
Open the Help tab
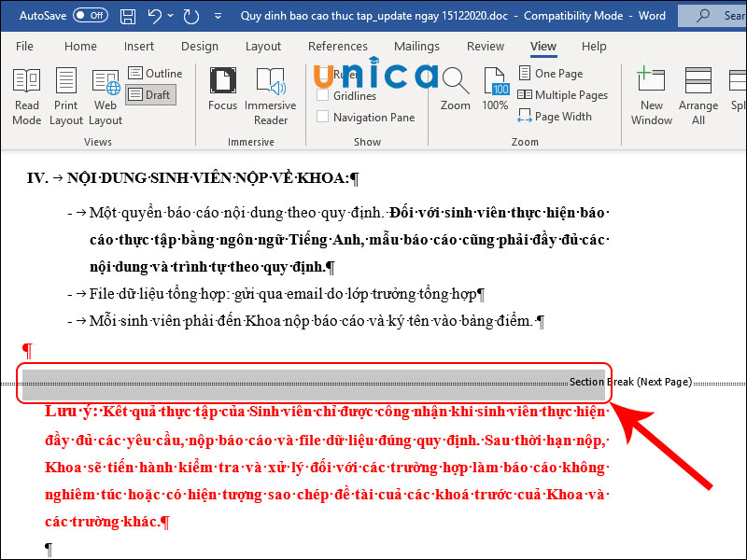594,46
